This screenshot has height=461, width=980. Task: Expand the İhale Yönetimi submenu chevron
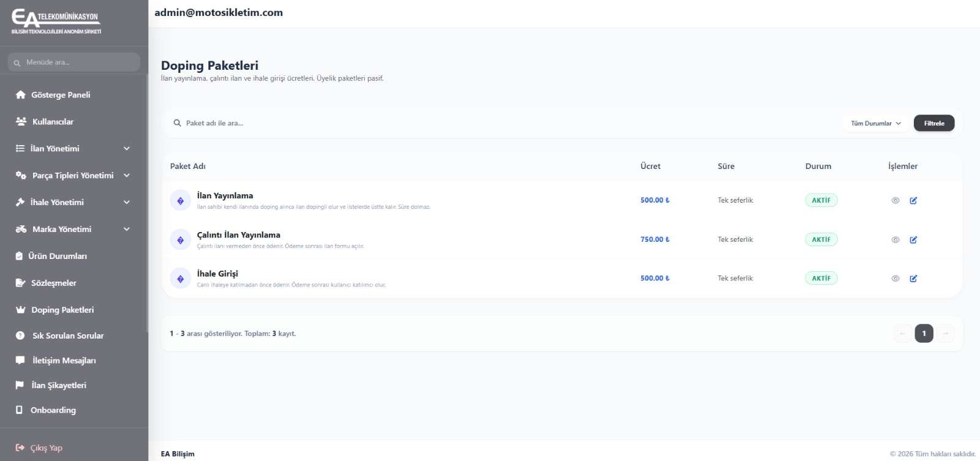coord(127,203)
